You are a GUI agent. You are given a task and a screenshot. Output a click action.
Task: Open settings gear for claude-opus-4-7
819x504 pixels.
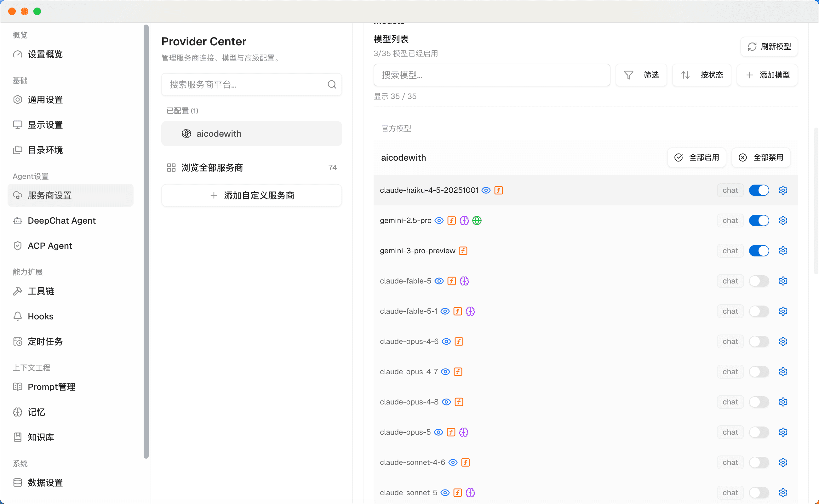coord(783,372)
